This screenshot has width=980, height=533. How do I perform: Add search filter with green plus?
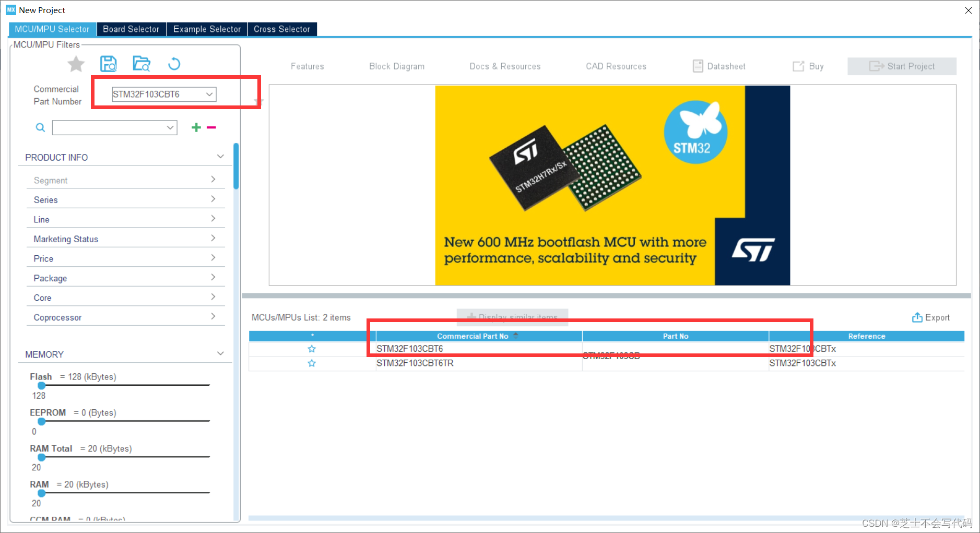coord(196,127)
